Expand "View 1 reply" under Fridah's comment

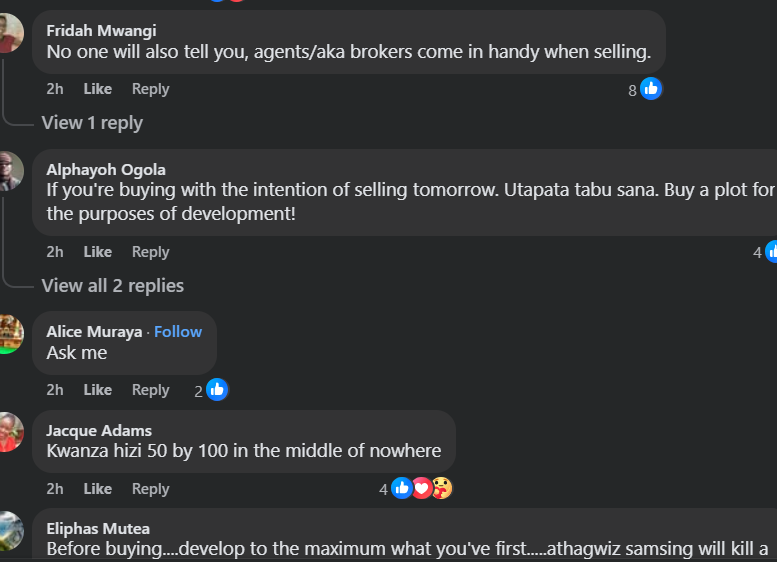tap(92, 123)
